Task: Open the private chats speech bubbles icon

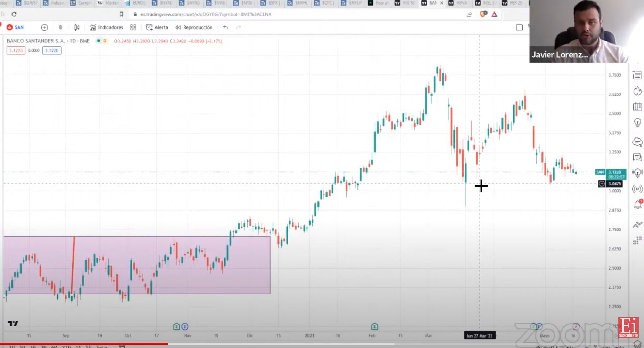Action: point(637,157)
